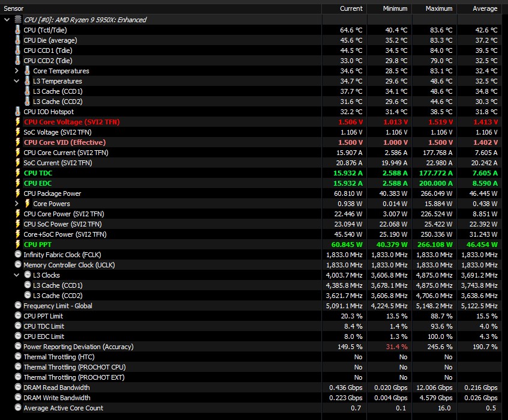Click the 190.7 % average deviation value

(x=485, y=347)
